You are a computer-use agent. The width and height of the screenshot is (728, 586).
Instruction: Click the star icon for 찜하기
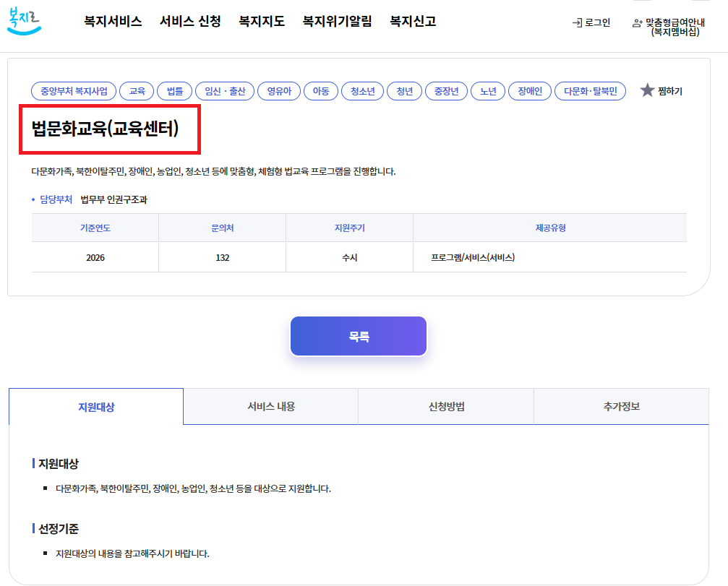(x=647, y=90)
